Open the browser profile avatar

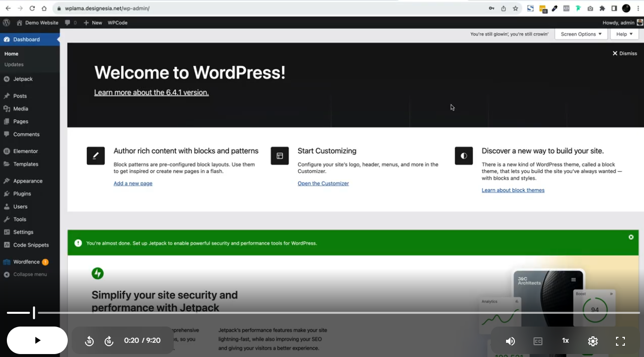[x=626, y=8]
